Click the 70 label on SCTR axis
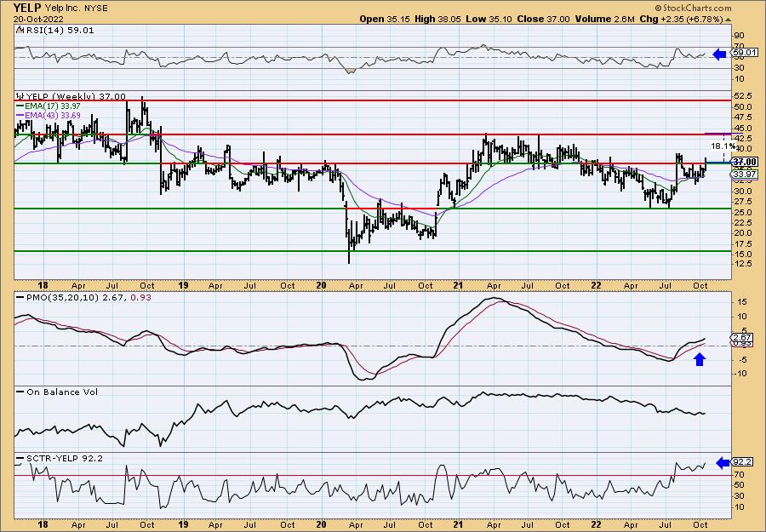This screenshot has height=532, width=766. click(x=739, y=475)
